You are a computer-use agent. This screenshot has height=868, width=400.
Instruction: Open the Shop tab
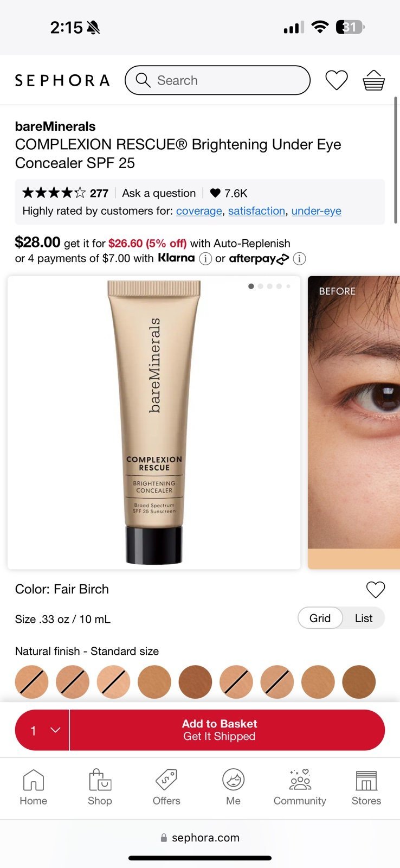click(x=100, y=788)
